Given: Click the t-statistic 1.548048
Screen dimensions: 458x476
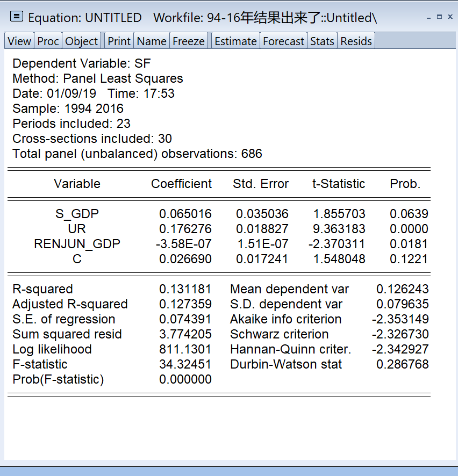Looking at the screenshot, I should (339, 259).
